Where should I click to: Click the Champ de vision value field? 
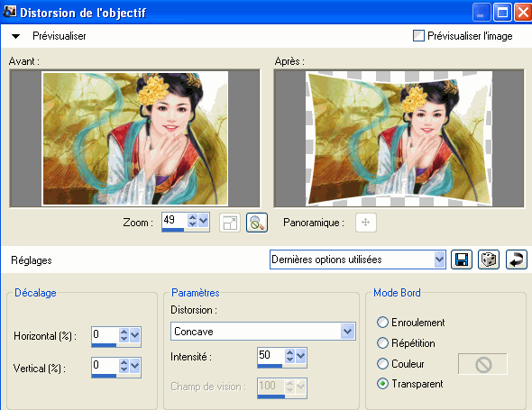pyautogui.click(x=271, y=387)
